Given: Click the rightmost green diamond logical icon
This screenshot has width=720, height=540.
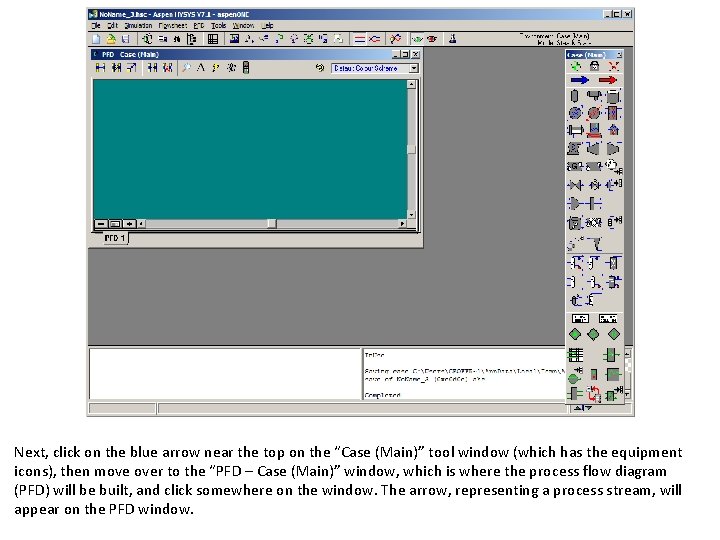Looking at the screenshot, I should pos(614,334).
